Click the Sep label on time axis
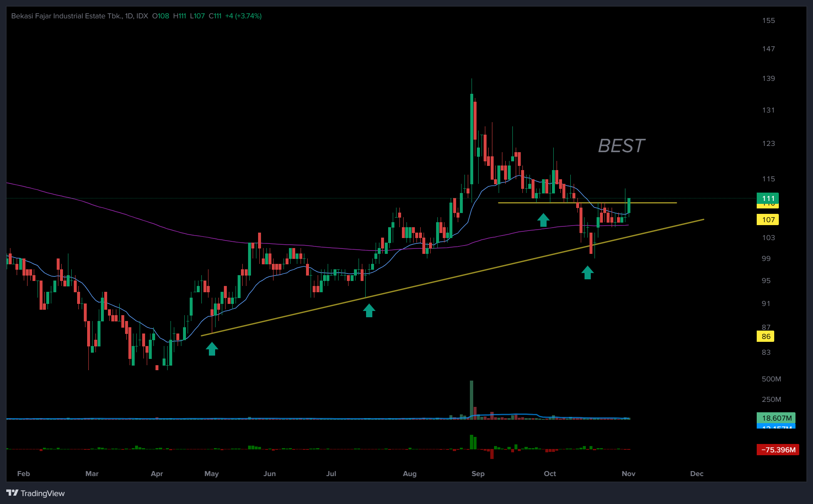Viewport: 813px width, 504px height. click(478, 474)
